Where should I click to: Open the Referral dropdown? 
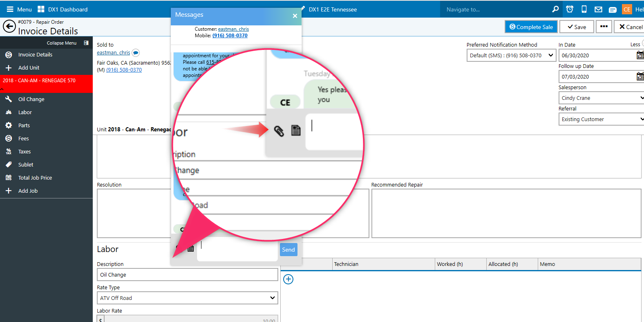coord(601,119)
